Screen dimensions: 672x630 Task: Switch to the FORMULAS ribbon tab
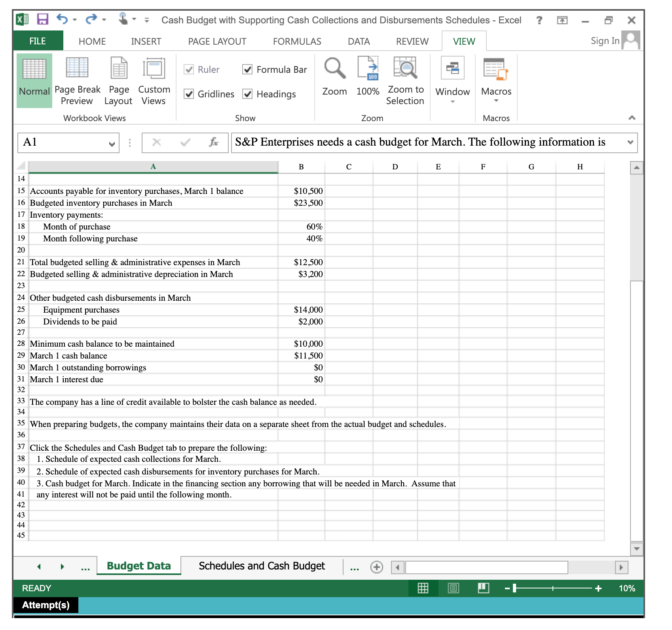click(x=297, y=41)
